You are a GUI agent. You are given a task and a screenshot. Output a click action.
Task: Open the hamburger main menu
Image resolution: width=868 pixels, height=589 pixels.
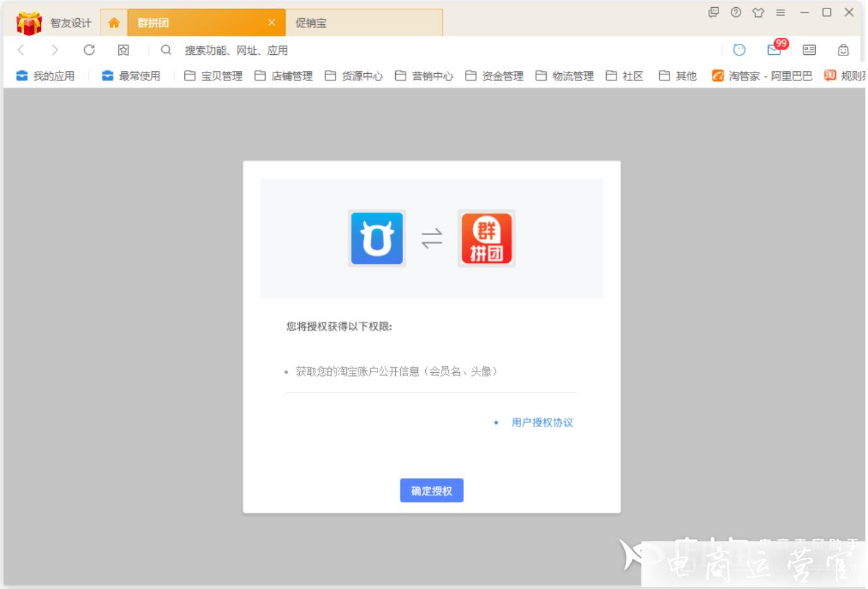click(780, 12)
